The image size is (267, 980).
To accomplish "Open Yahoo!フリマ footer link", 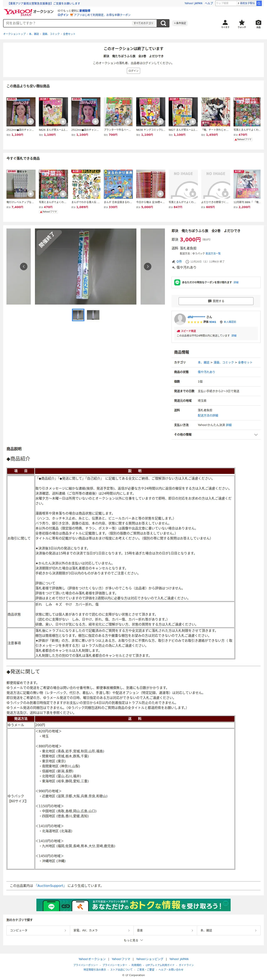I will (121, 959).
